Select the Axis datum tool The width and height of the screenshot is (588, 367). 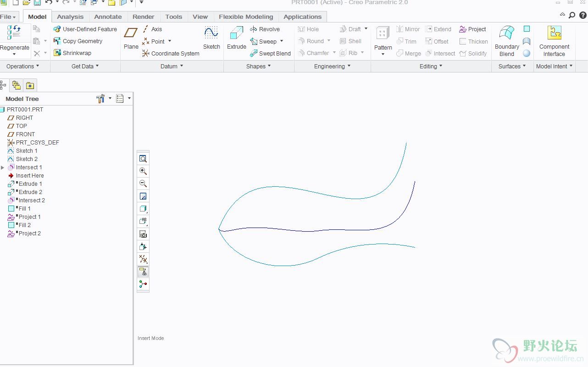(152, 29)
